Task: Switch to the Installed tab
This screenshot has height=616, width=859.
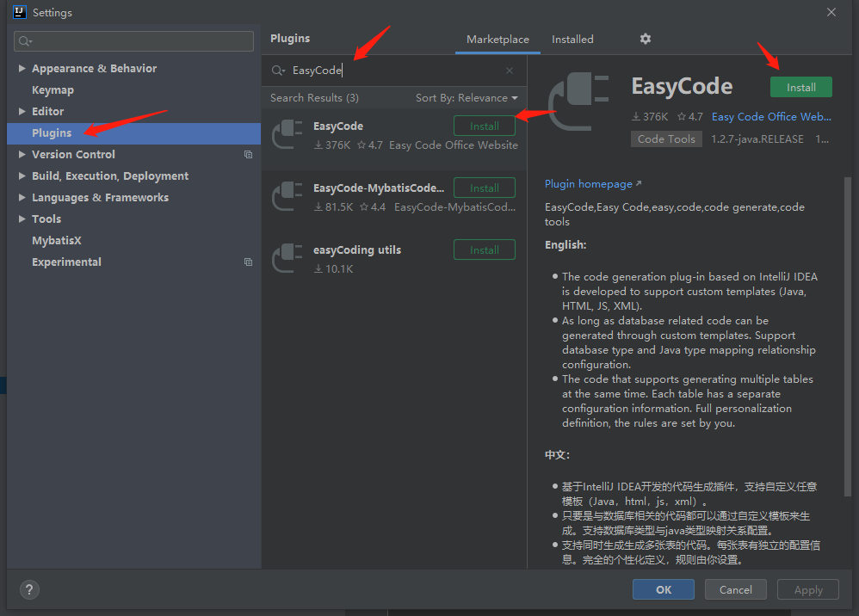Action: click(x=572, y=40)
